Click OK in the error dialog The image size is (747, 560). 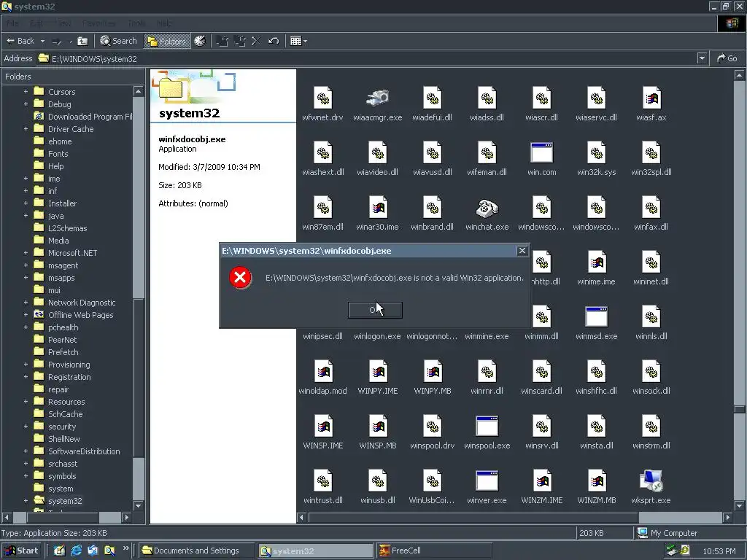375,310
